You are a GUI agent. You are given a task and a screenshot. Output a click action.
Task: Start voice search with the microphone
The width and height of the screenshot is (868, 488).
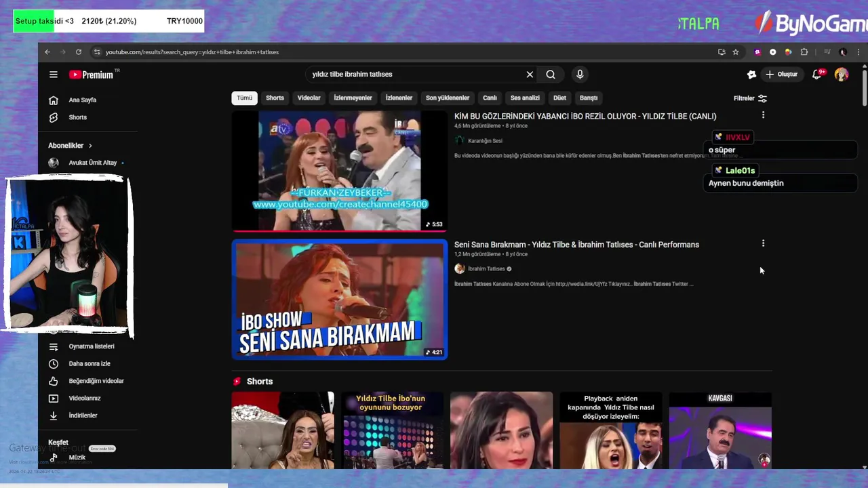[x=579, y=75]
